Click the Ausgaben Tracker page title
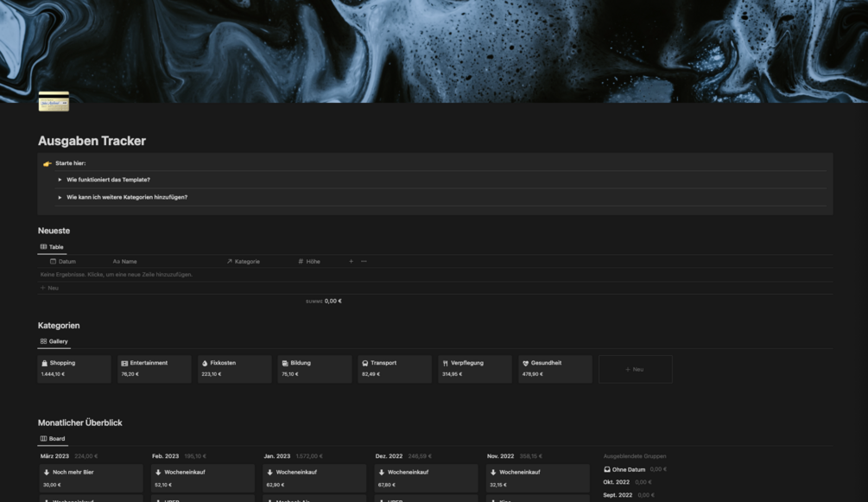The width and height of the screenshot is (868, 502). point(92,141)
